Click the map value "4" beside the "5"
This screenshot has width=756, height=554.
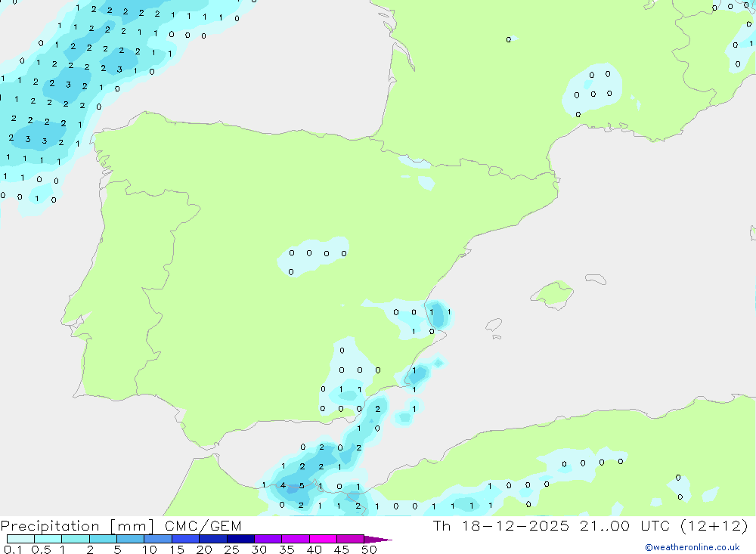[x=283, y=485]
